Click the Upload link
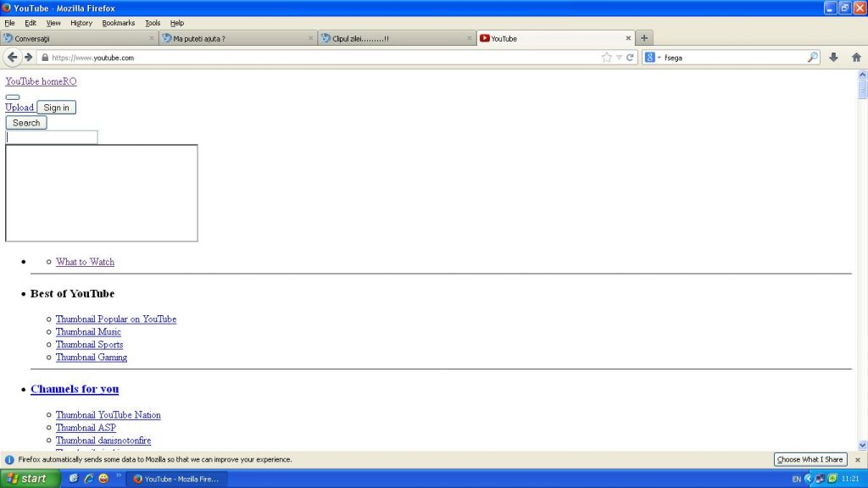 pyautogui.click(x=19, y=108)
